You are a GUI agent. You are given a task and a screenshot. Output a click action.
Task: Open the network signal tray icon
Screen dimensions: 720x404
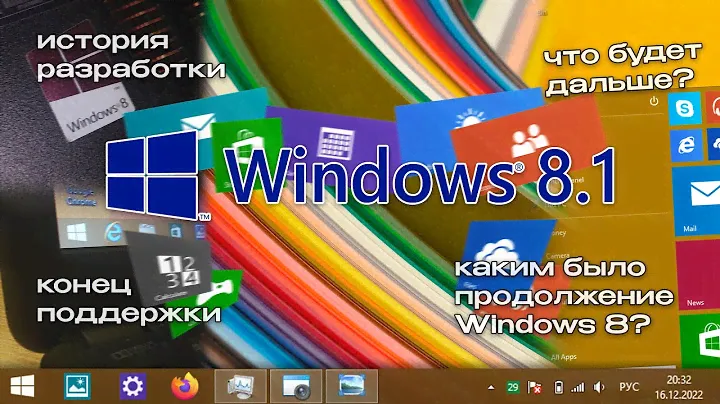(578, 386)
